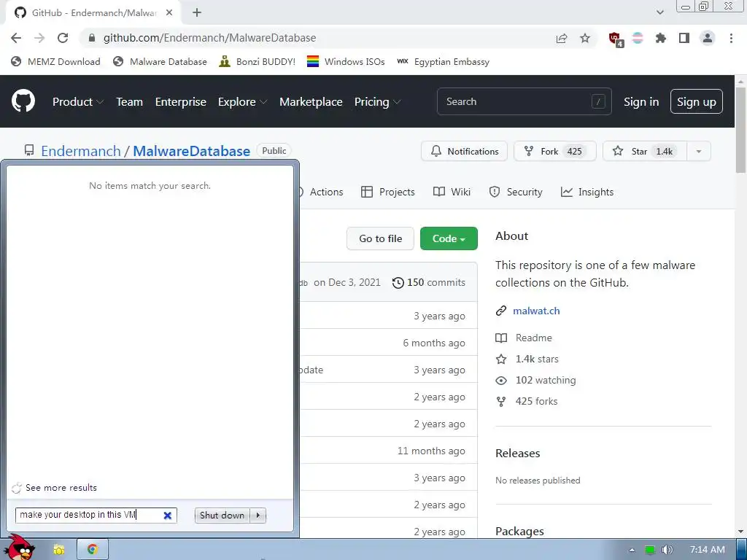
Task: Go back with the browser back arrow
Action: [x=16, y=38]
